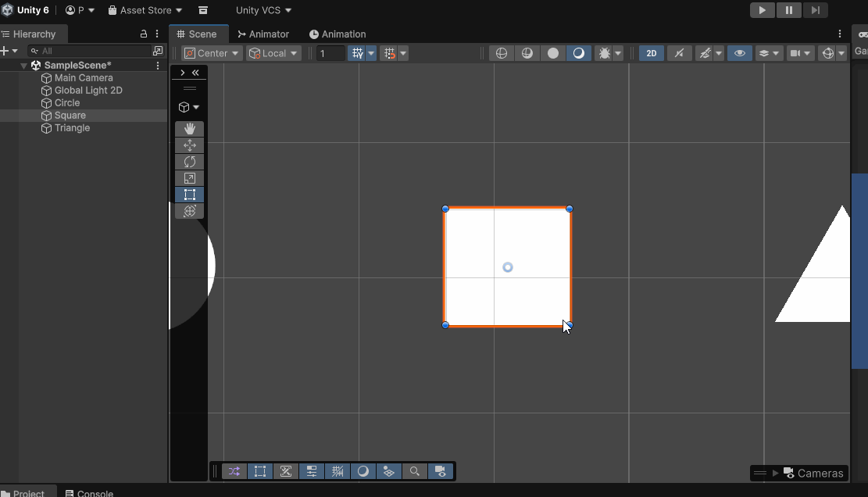Open the Unity VCS dropdown
The image size is (868, 497).
point(263,10)
